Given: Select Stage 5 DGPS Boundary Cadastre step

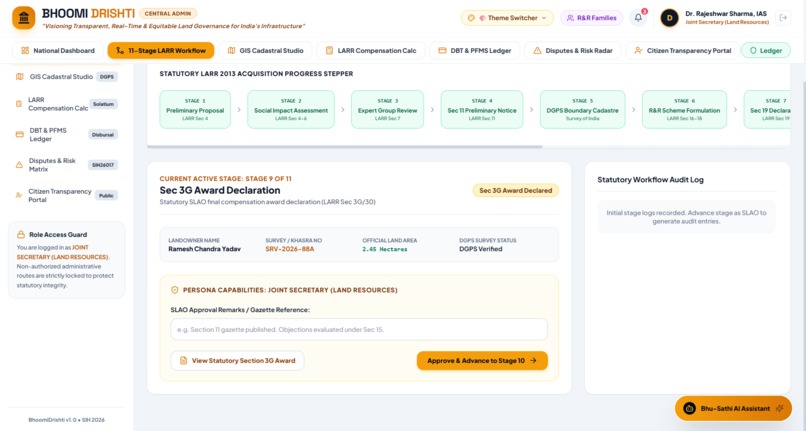Looking at the screenshot, I should [582, 110].
